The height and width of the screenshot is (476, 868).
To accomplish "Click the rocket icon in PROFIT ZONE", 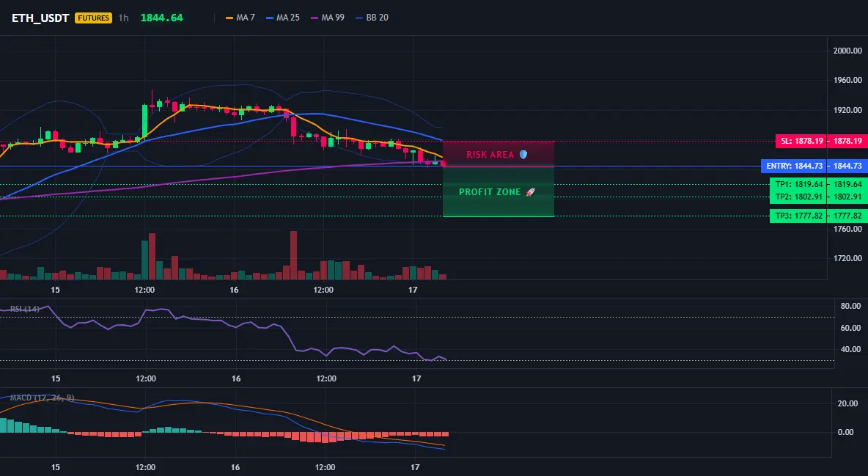I will 530,191.
